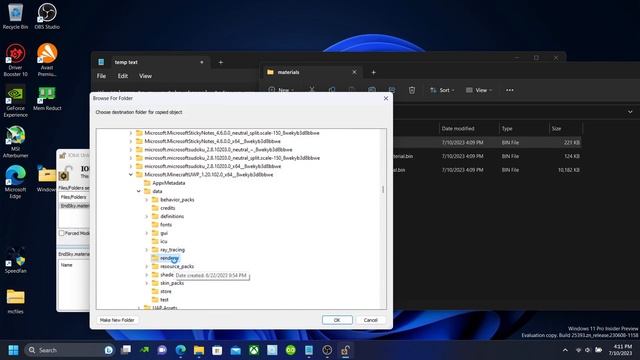Open the Windows Start menu
Screen dimensions: 640x360
point(13,350)
